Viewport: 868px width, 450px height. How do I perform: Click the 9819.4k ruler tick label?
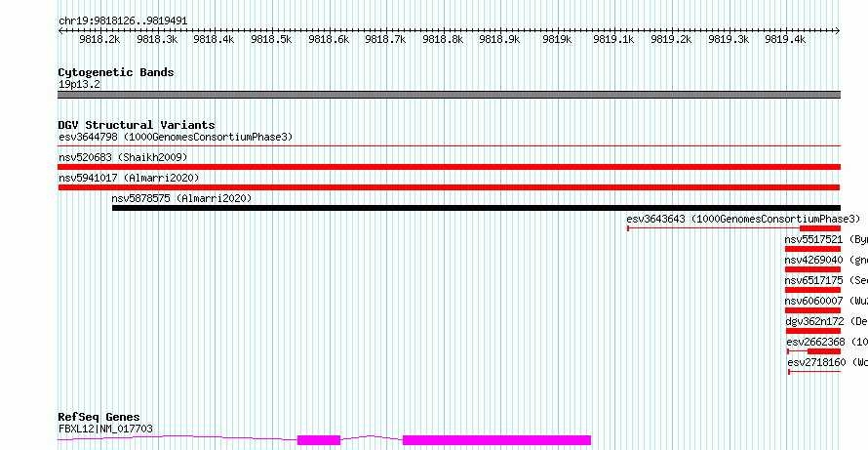pyautogui.click(x=785, y=39)
